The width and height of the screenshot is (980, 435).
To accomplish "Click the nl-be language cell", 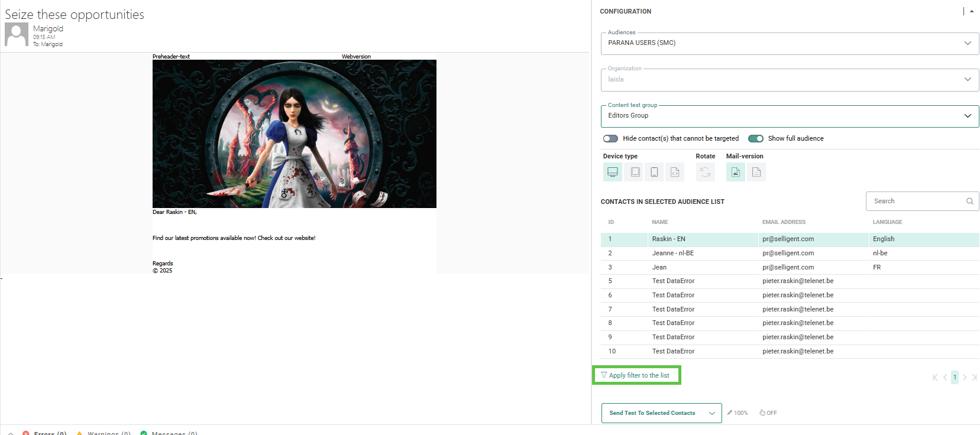I will point(880,253).
